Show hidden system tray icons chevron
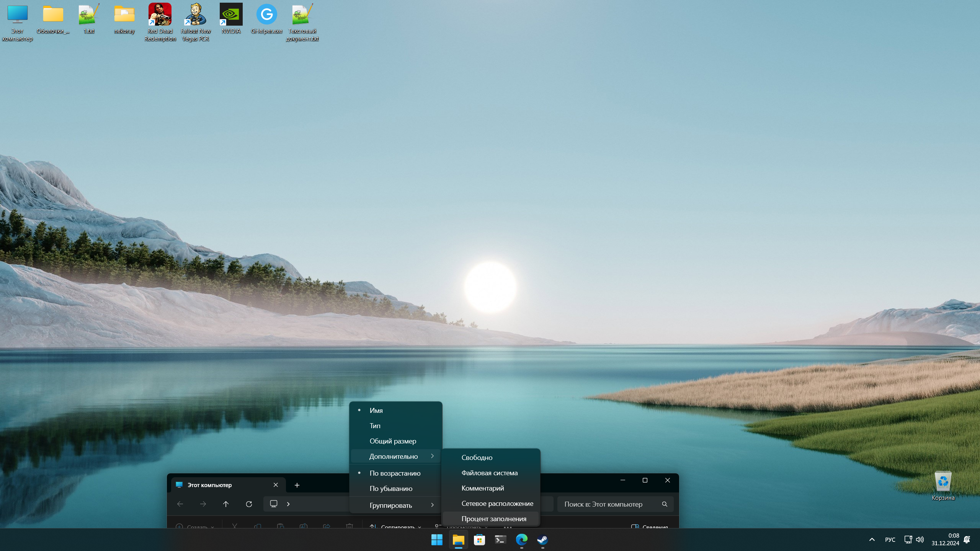This screenshot has width=980, height=551. click(x=872, y=540)
